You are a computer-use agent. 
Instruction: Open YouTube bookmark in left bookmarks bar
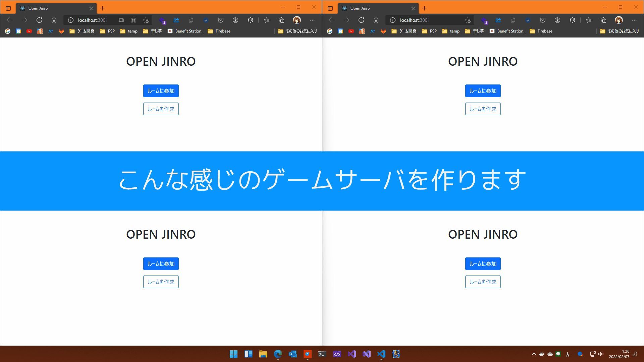pos(29,31)
